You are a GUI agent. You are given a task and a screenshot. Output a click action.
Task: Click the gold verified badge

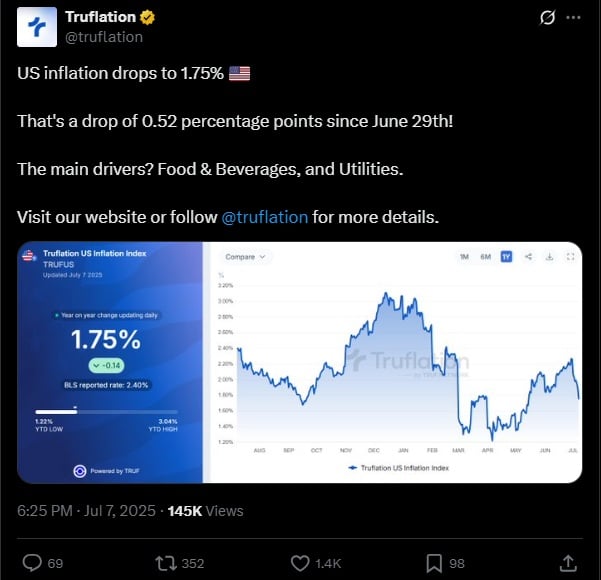coord(146,18)
